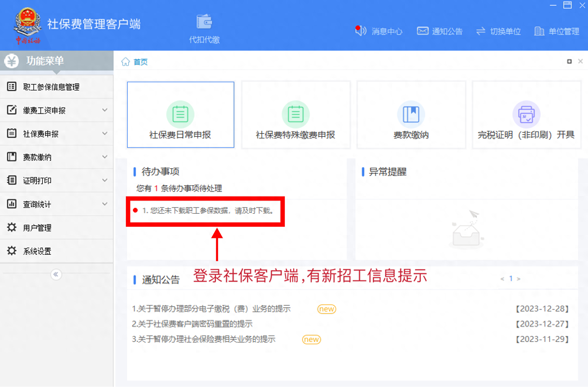
Task: Collapse sidebar with double-arrow button
Action: [x=56, y=274]
